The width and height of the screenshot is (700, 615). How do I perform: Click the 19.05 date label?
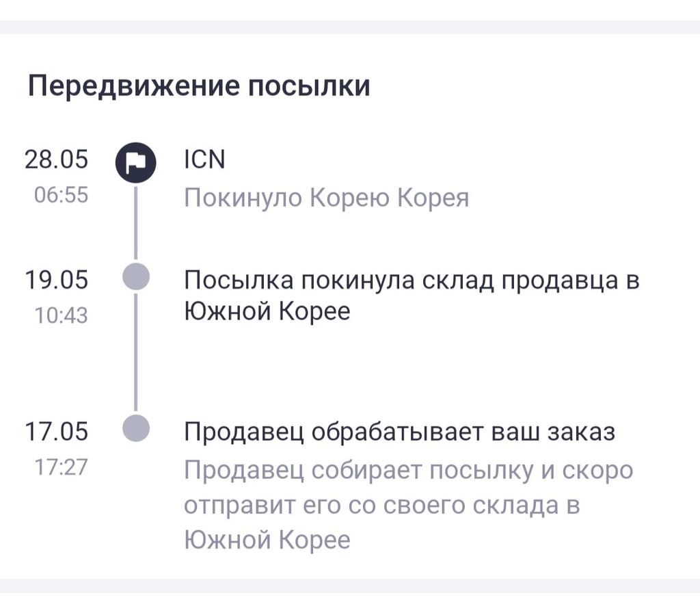(x=57, y=280)
